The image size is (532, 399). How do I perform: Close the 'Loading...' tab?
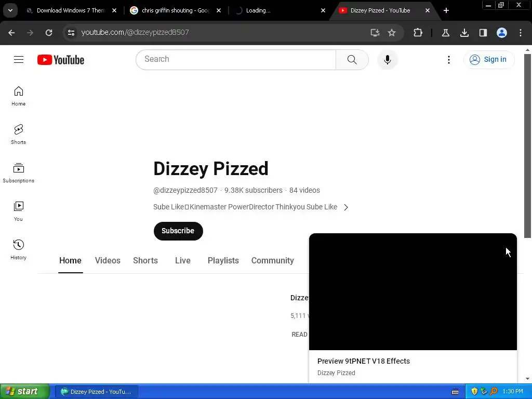323,10
